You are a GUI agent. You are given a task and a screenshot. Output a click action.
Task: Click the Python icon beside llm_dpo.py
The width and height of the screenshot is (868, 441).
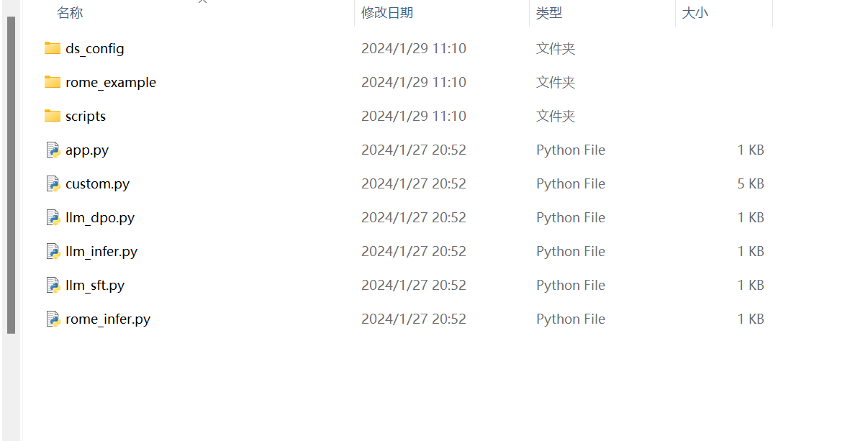pos(53,217)
